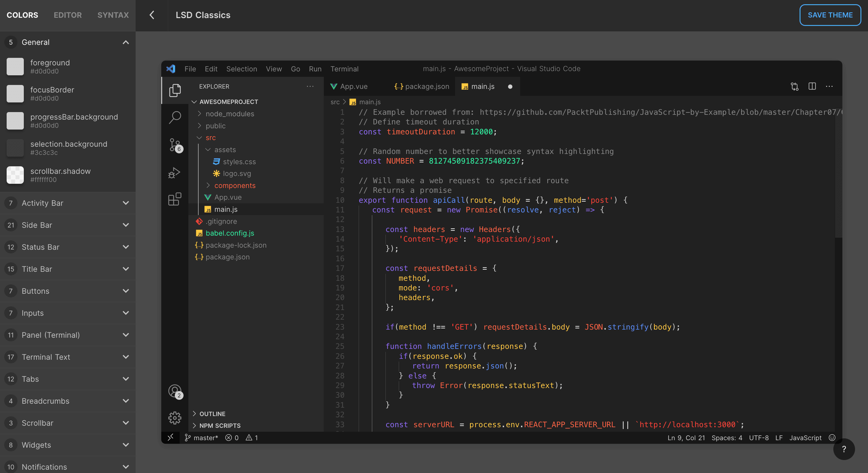Select the App.vue tab

(x=353, y=86)
